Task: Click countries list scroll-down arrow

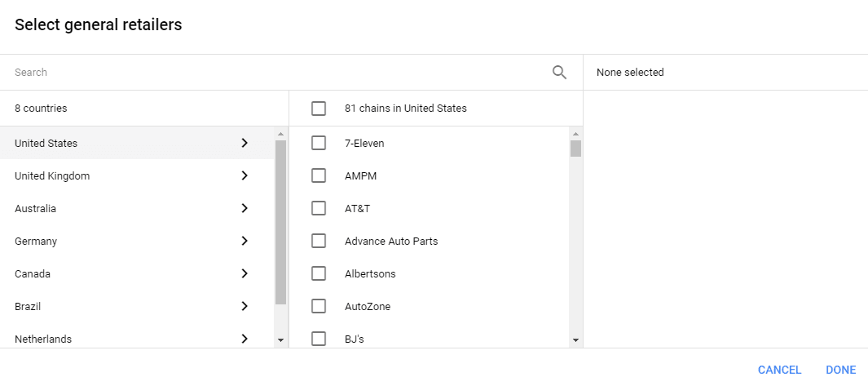Action: pos(280,340)
